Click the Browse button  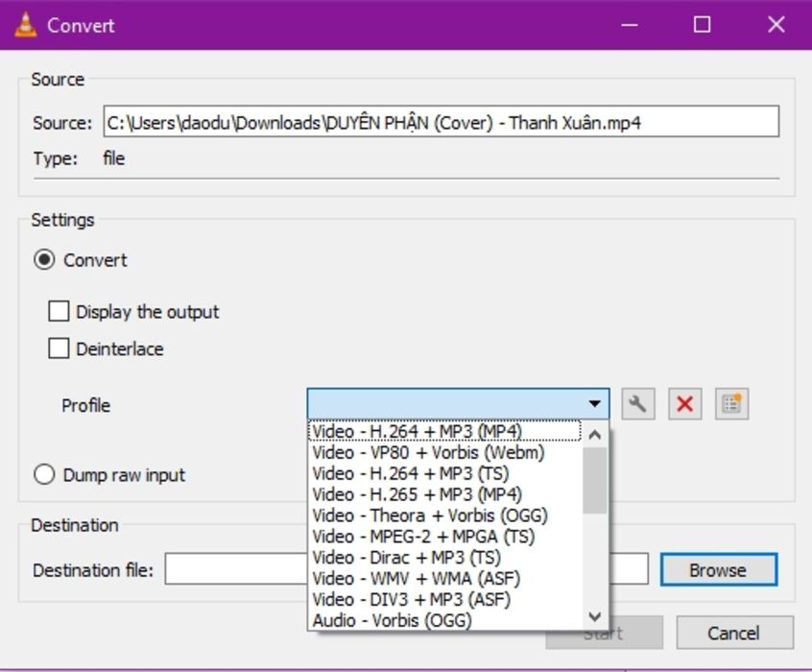click(719, 570)
